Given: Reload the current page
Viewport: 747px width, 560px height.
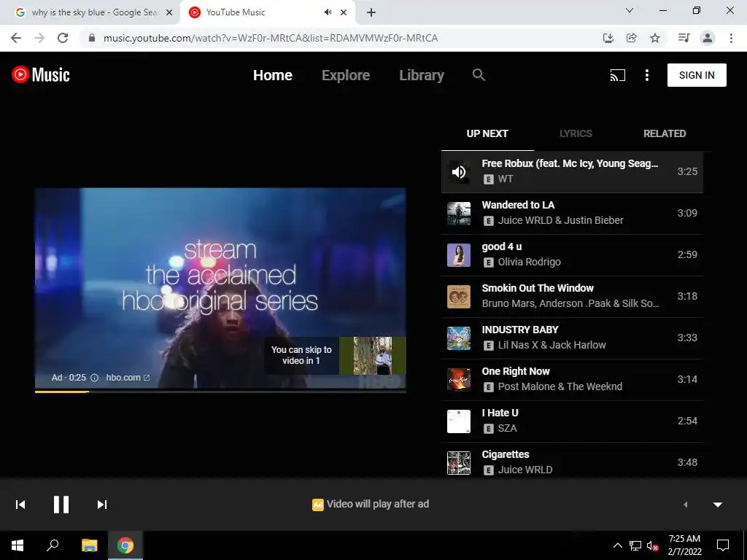Looking at the screenshot, I should tap(63, 38).
